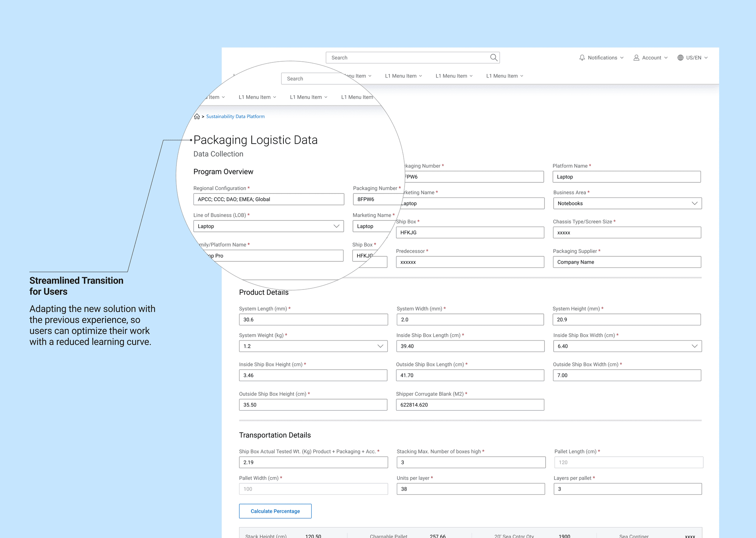This screenshot has width=756, height=538.
Task: Click the Packaging Supplier Company Name field
Action: pyautogui.click(x=626, y=262)
